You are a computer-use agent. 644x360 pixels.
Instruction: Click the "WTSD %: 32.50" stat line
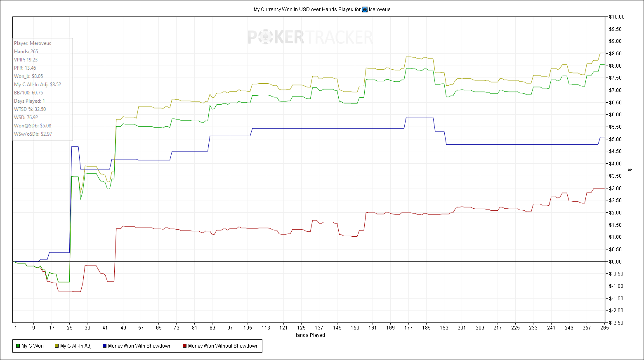(x=30, y=109)
